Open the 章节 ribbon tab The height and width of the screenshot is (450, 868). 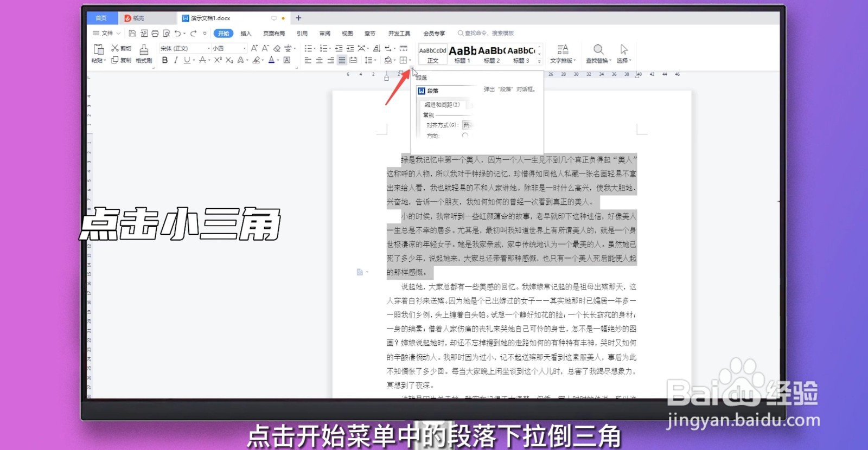[370, 33]
